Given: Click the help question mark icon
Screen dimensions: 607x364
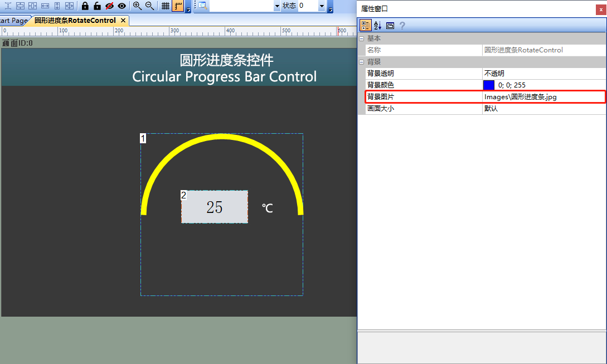Looking at the screenshot, I should click(x=402, y=26).
